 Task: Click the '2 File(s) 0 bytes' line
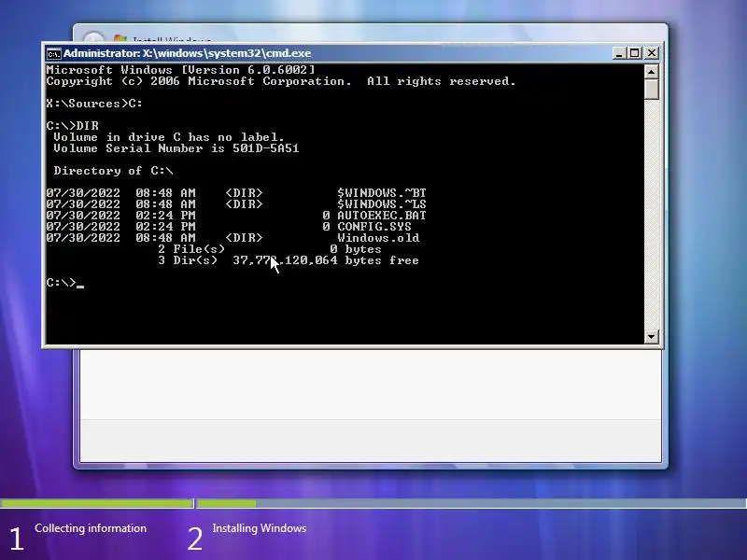tap(270, 249)
